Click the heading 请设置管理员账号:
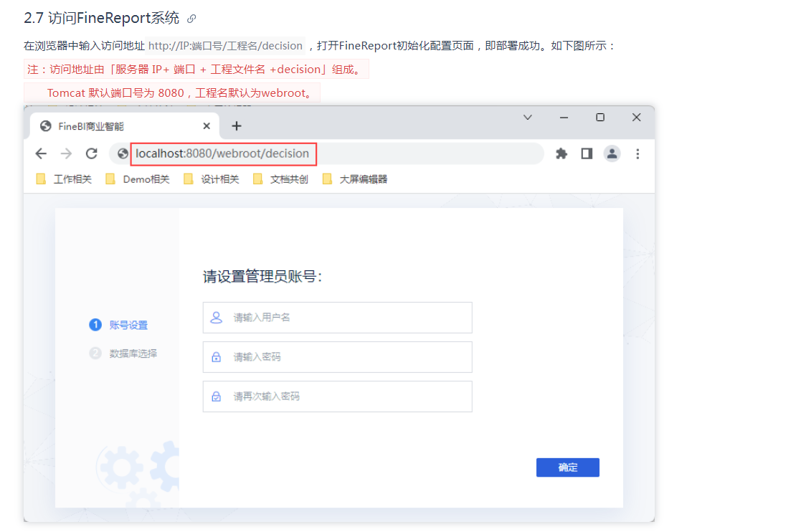The width and height of the screenshot is (796, 532). coord(262,277)
